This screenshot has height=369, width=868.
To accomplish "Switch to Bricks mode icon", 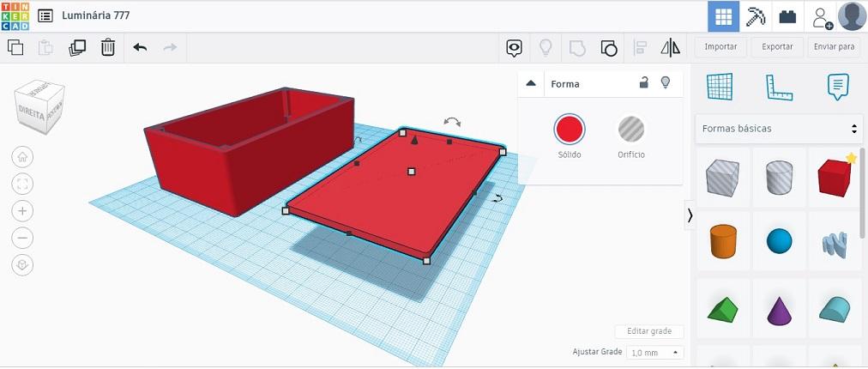I will (x=787, y=16).
